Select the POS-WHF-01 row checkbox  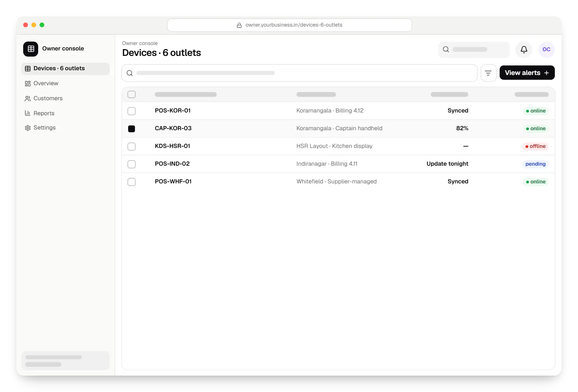pos(132,182)
